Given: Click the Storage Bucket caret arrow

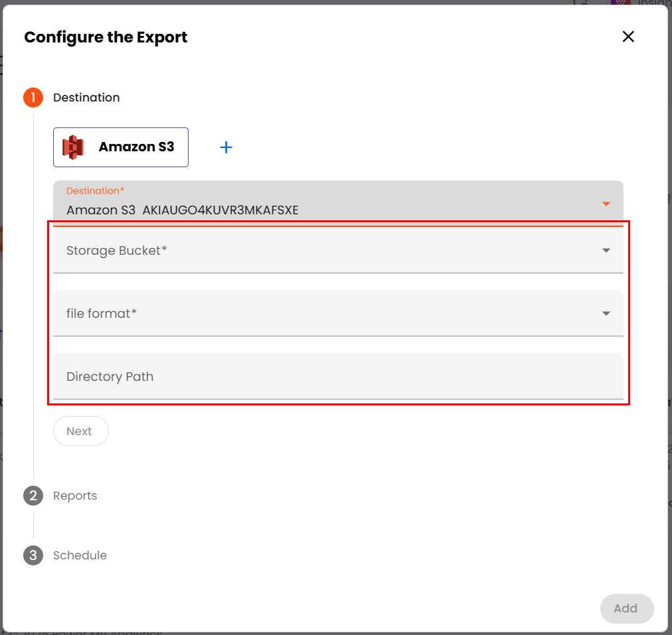Looking at the screenshot, I should [x=606, y=251].
